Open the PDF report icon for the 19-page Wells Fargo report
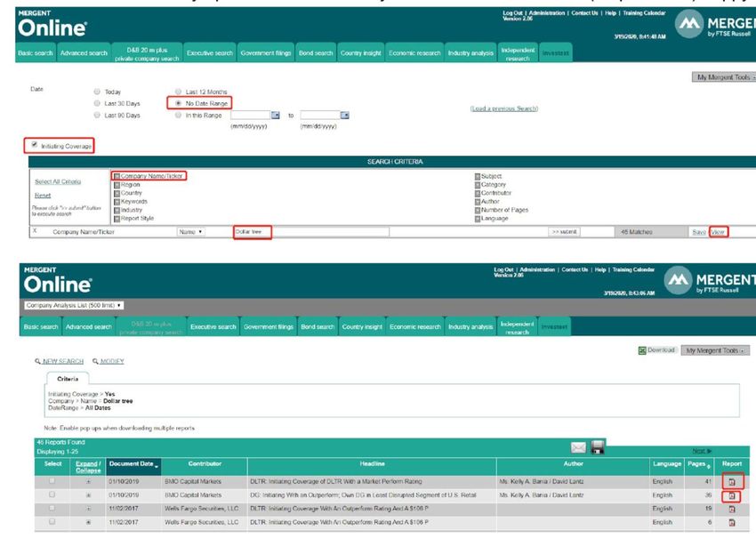The height and width of the screenshot is (538, 756). pos(732,509)
